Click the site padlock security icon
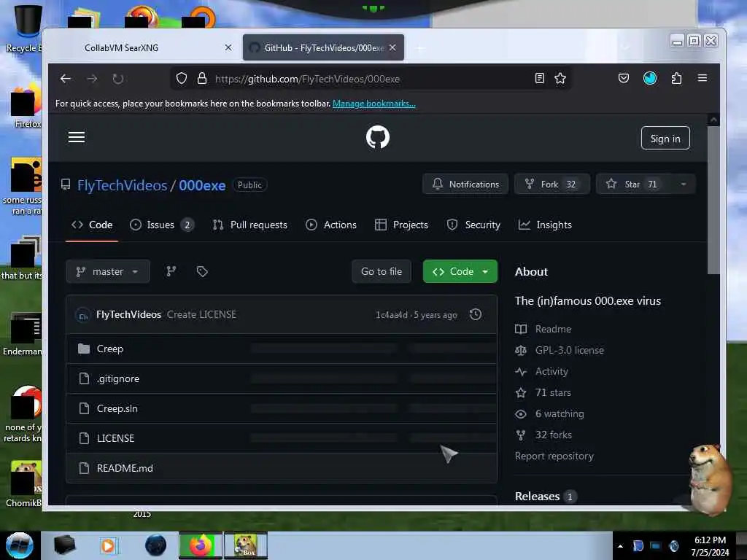The height and width of the screenshot is (560, 747). coord(202,78)
